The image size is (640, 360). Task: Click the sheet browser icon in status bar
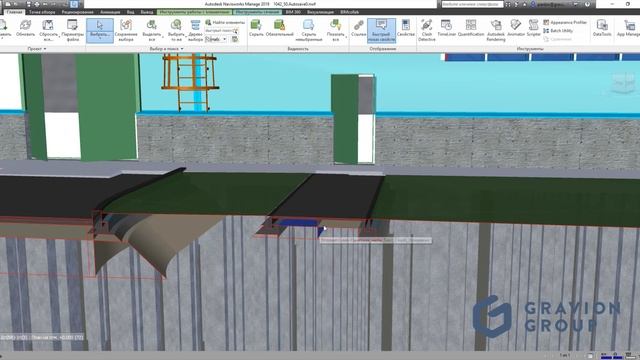pyautogui.click(x=590, y=356)
